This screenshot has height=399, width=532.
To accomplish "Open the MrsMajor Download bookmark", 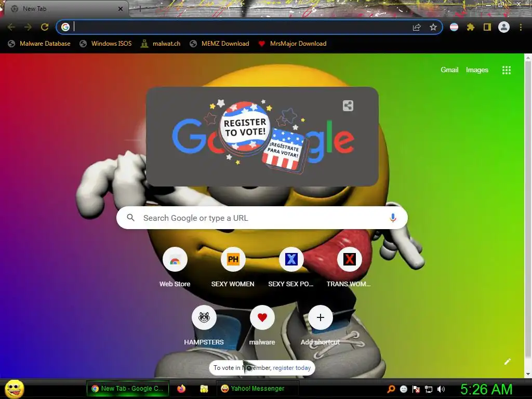I will [x=292, y=44].
